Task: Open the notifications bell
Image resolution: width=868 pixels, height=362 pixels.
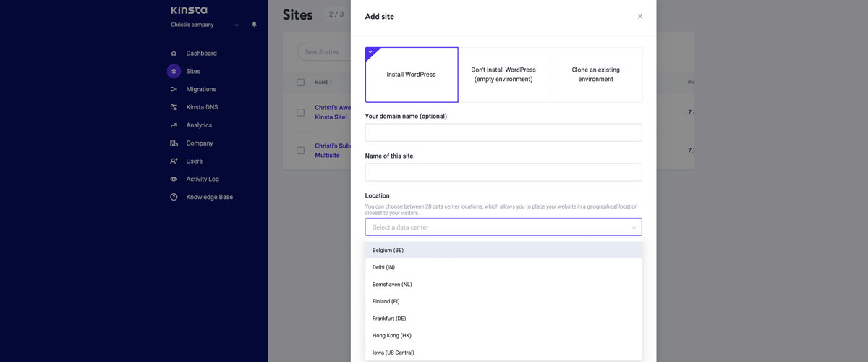Action: point(254,25)
